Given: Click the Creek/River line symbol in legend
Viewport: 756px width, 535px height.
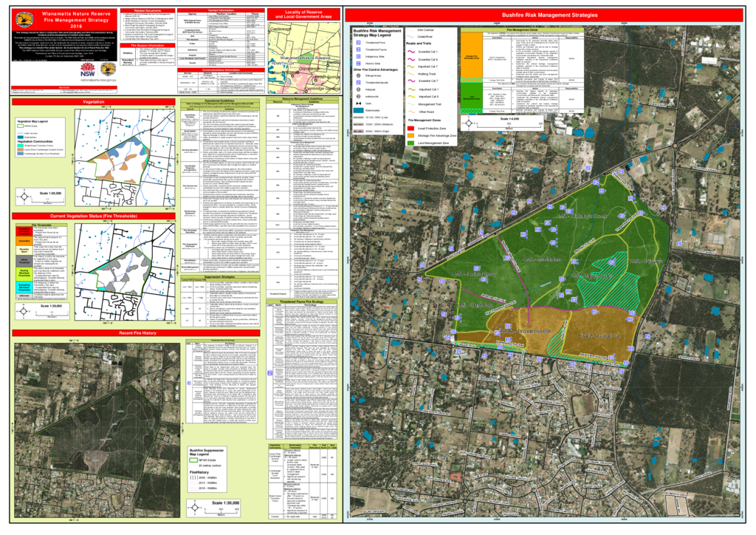Looking at the screenshot, I should click(x=410, y=37).
